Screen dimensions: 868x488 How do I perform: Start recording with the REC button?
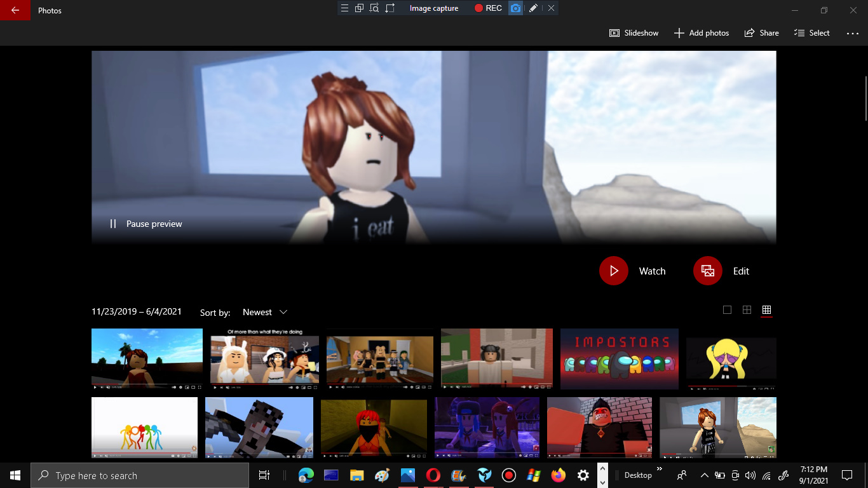[488, 8]
